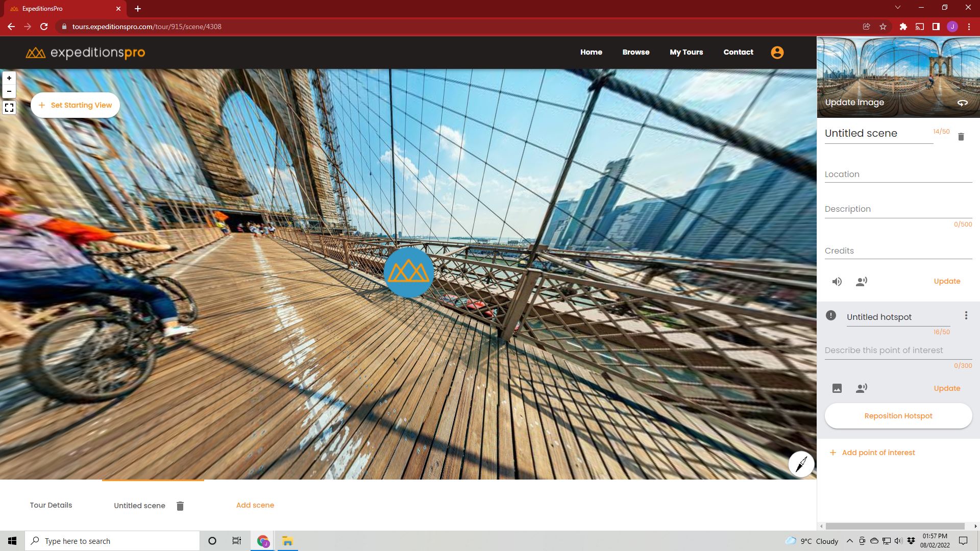Viewport: 980px width, 551px height.
Task: Click Reposition Hotspot button
Action: (x=898, y=416)
